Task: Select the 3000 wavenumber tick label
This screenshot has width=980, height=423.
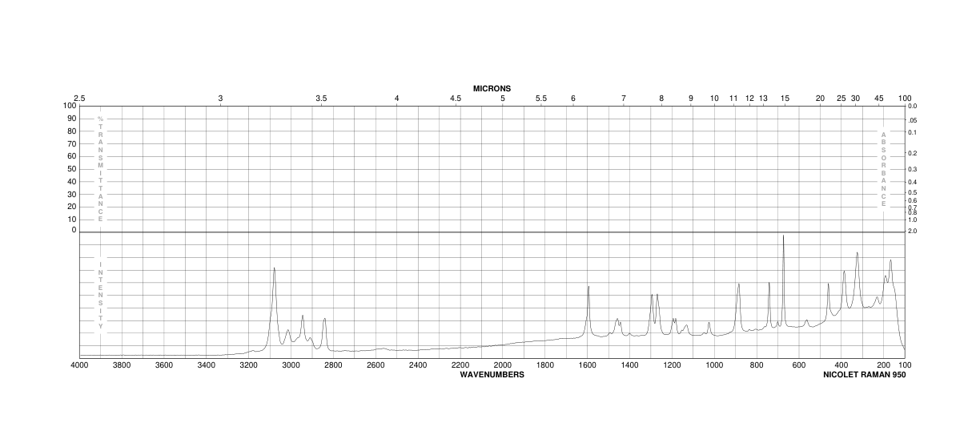Action: click(x=291, y=365)
